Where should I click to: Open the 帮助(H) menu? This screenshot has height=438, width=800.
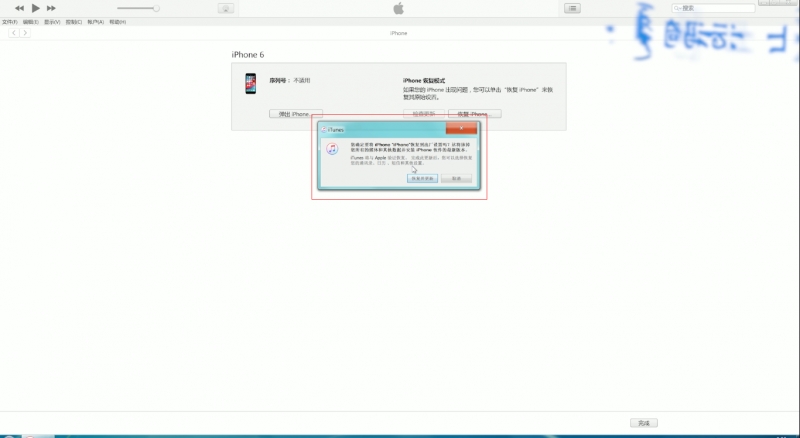[x=117, y=22]
